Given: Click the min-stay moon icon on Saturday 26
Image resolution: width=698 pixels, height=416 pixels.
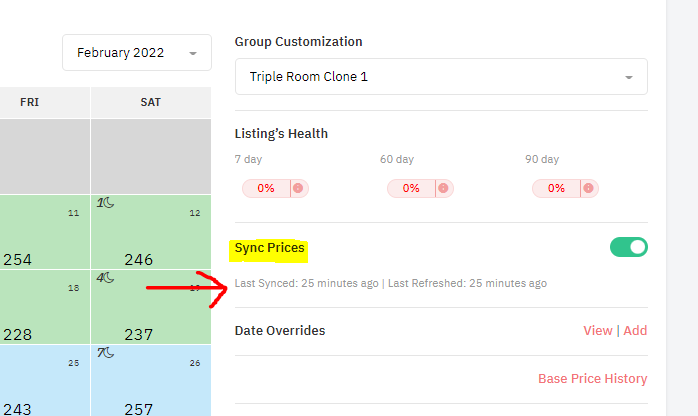Looking at the screenshot, I should pyautogui.click(x=106, y=353).
